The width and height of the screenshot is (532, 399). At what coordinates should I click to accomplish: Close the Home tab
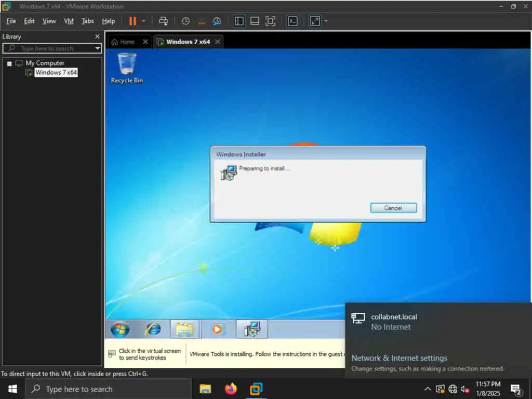(x=145, y=42)
